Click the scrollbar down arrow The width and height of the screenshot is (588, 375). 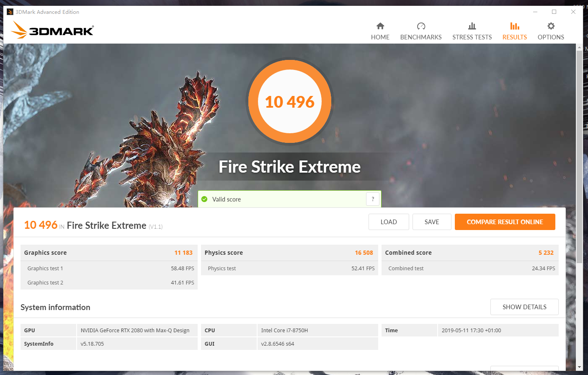pos(579,367)
